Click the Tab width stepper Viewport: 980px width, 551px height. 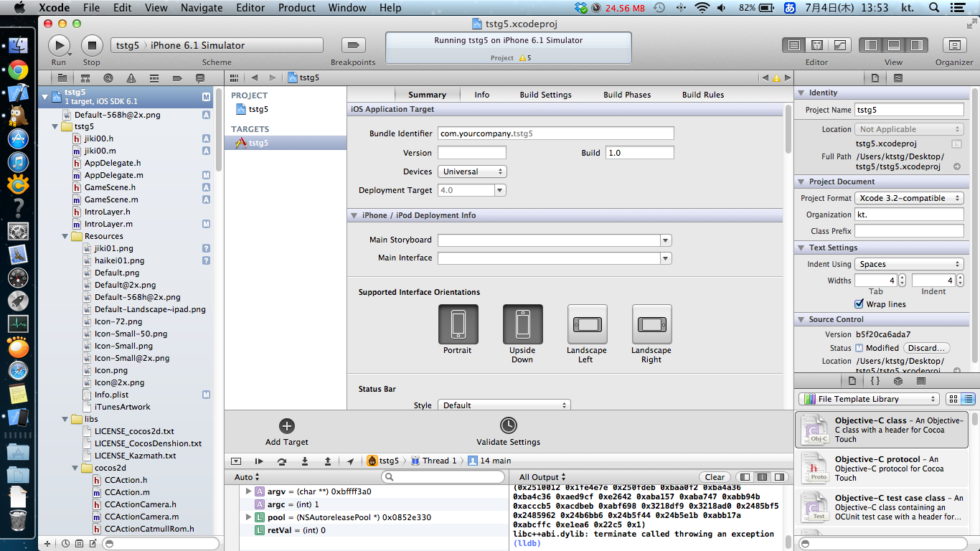[x=902, y=281]
